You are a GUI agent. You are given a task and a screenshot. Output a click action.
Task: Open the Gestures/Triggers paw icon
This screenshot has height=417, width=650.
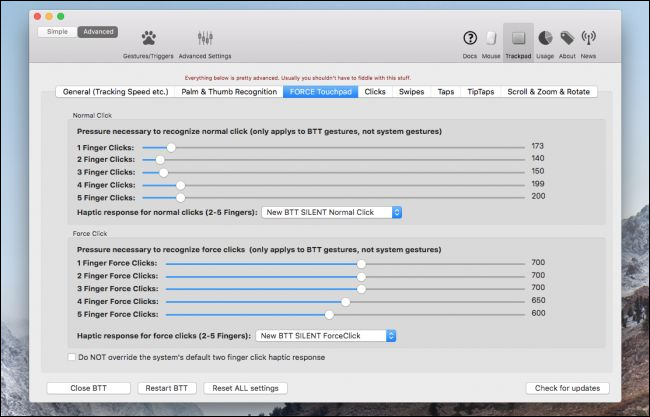tap(146, 39)
